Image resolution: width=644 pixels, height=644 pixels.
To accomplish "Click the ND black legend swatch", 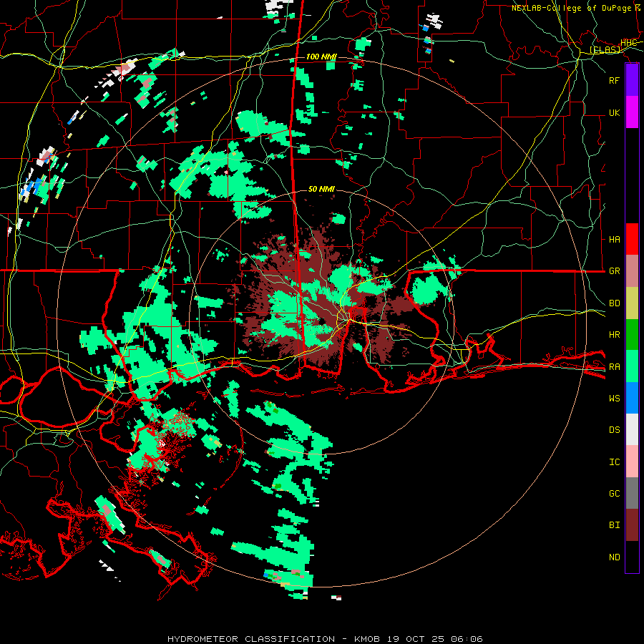I will pyautogui.click(x=632, y=557).
